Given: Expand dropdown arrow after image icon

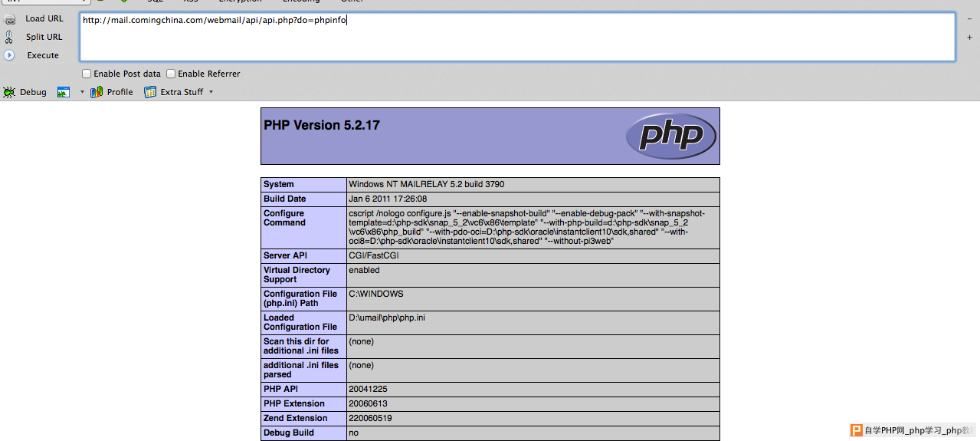Looking at the screenshot, I should point(82,92).
